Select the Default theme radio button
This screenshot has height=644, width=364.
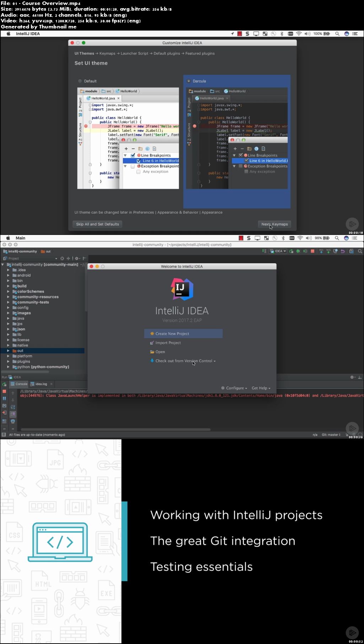80,81
